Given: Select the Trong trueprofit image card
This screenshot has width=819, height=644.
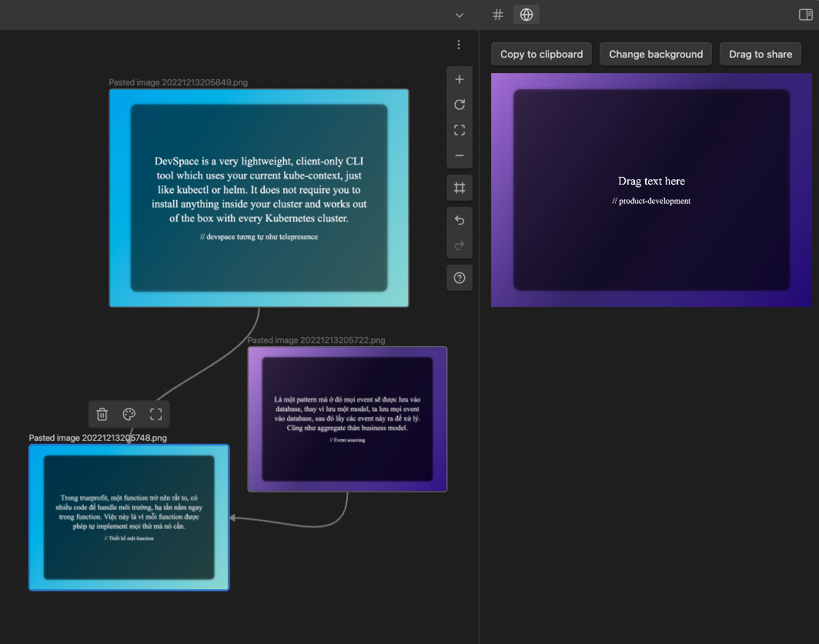Looking at the screenshot, I should click(x=129, y=518).
